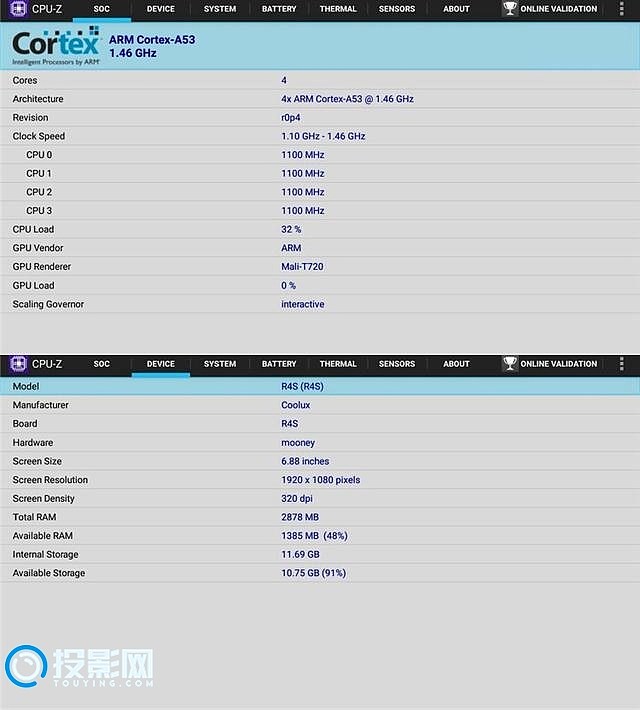Screen dimensions: 640x710
Task: Select the active DEVICE tab on Device screen
Action: pos(160,364)
